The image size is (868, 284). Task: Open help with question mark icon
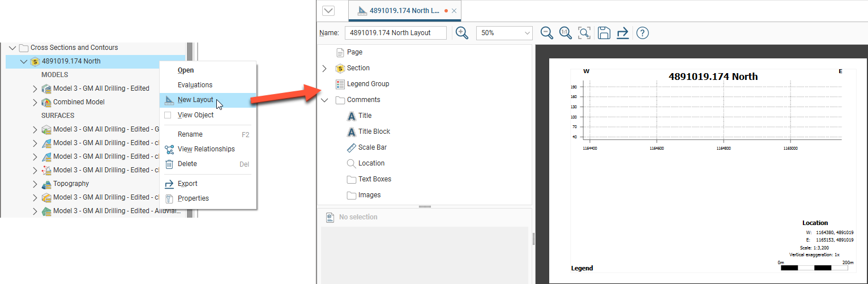pos(642,33)
